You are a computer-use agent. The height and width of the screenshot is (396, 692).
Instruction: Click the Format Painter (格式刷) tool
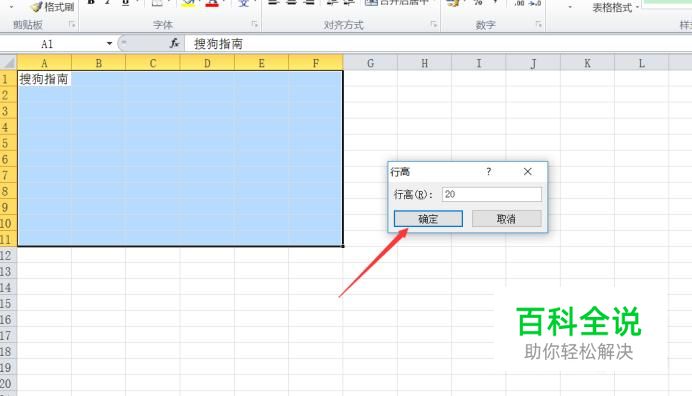(x=53, y=6)
